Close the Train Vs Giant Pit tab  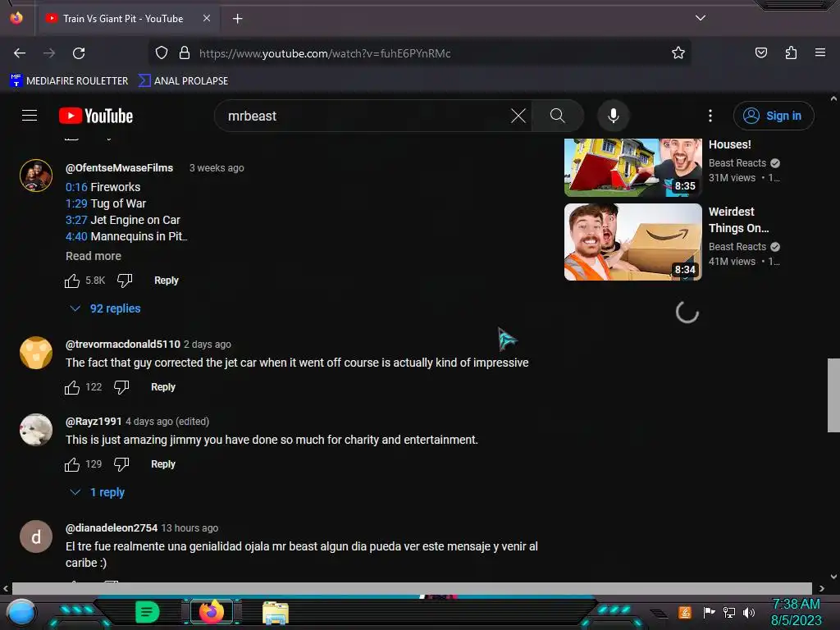pyautogui.click(x=206, y=18)
